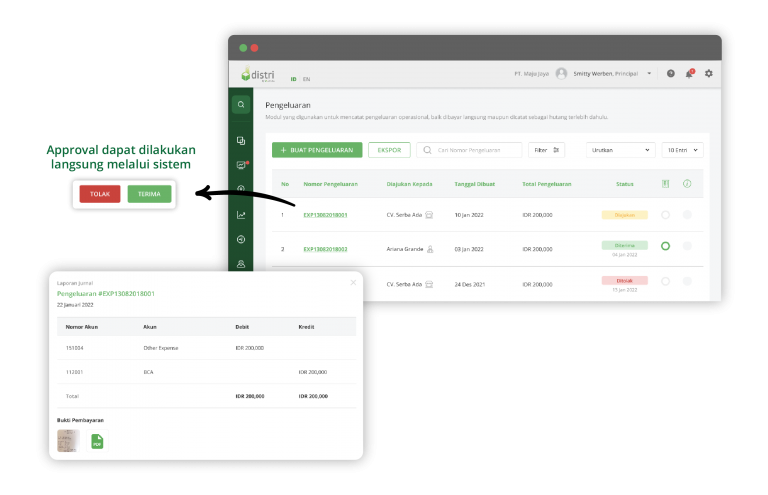Open the help question mark icon
This screenshot has width=768, height=495.
(670, 73)
